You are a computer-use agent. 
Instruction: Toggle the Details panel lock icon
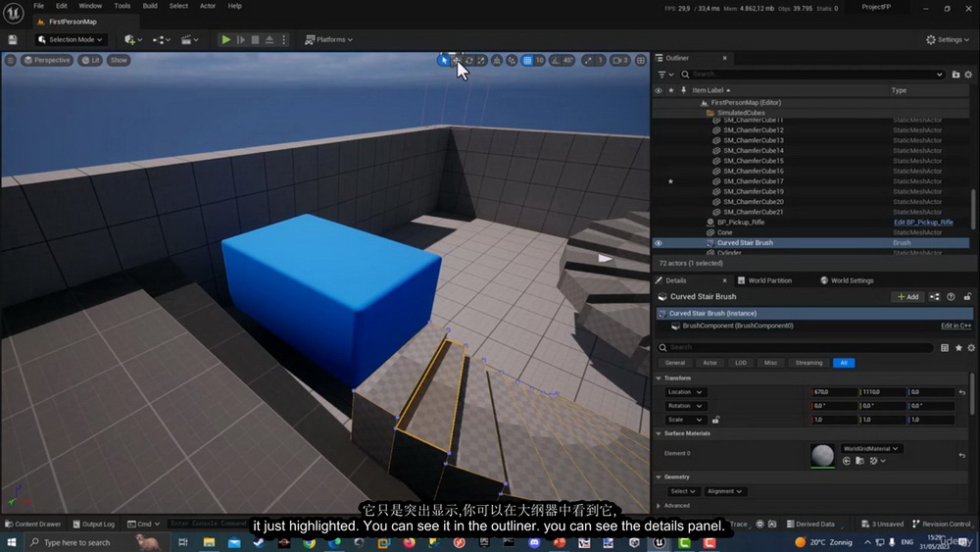pos(967,297)
